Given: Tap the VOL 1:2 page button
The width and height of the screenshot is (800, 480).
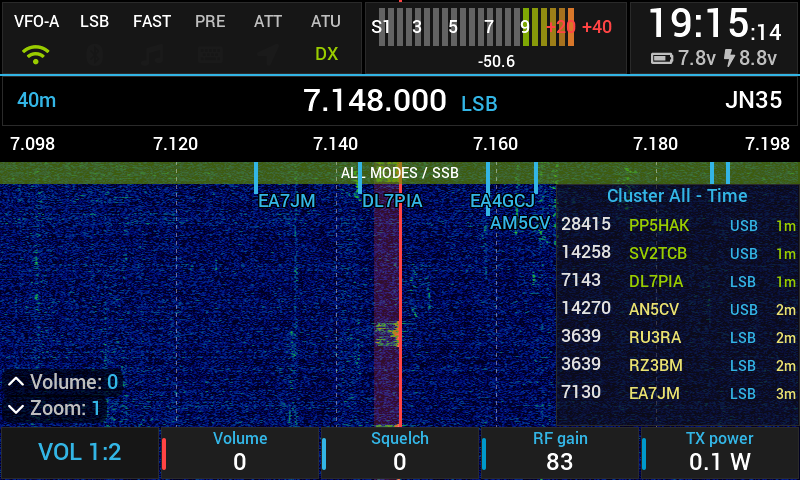Looking at the screenshot, I should coord(80,452).
